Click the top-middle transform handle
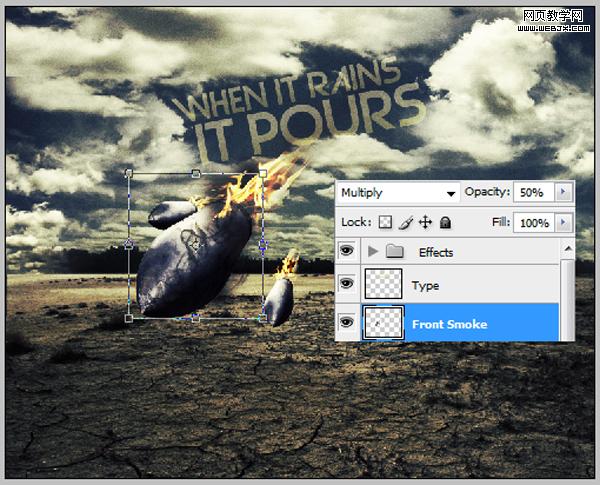The image size is (600, 485). pos(196,173)
